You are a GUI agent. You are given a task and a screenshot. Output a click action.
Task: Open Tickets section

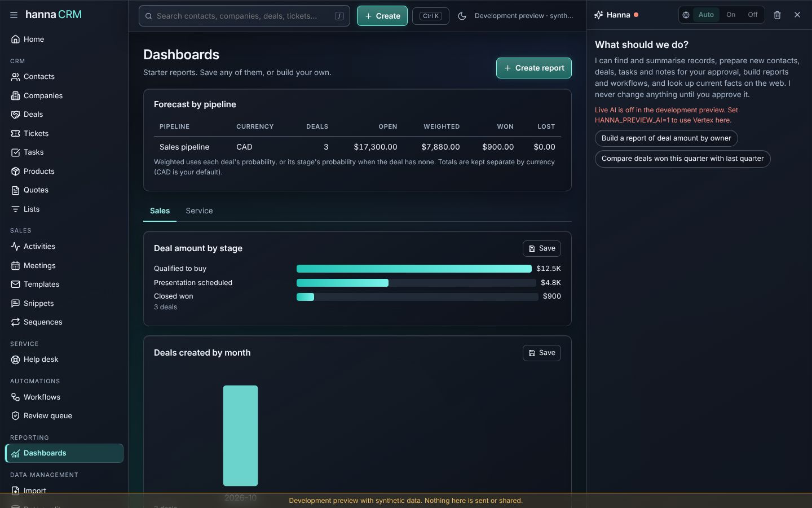tap(64, 134)
